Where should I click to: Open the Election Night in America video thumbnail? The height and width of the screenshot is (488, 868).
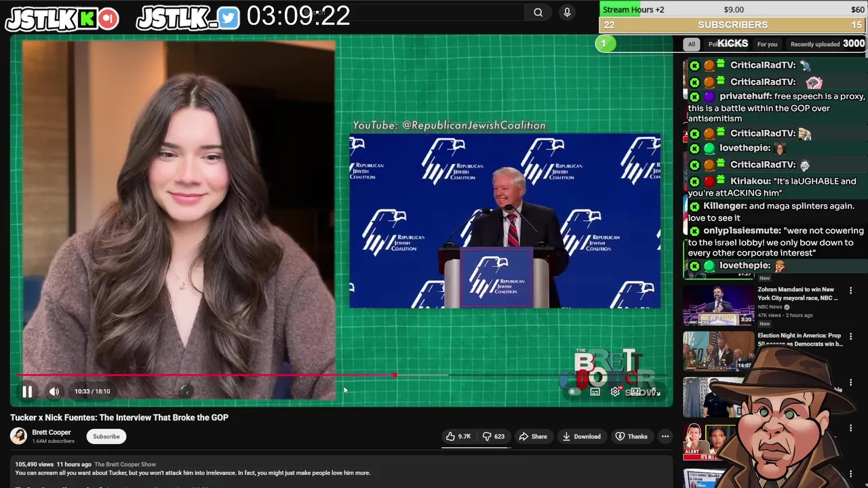click(x=718, y=350)
